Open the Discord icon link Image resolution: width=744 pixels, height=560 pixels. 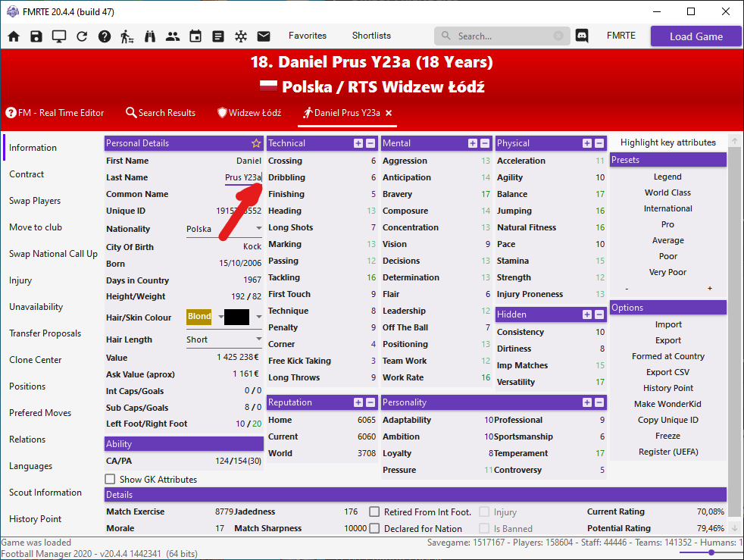(582, 36)
